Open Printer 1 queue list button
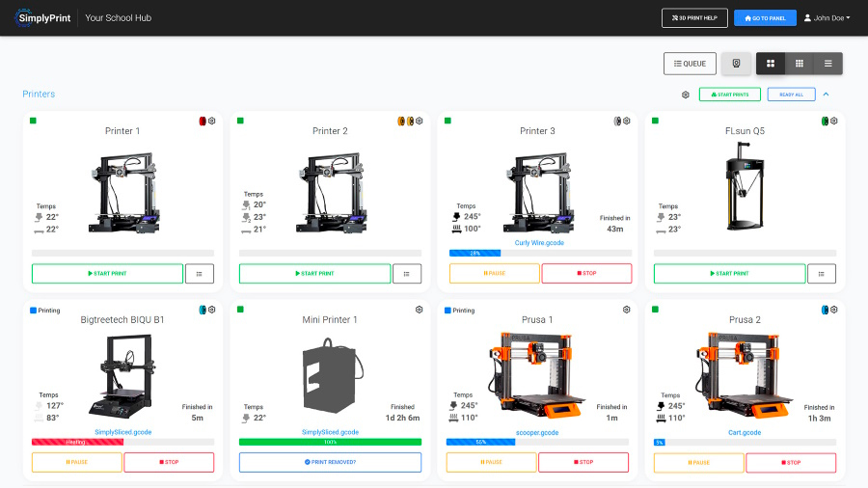 [200, 273]
